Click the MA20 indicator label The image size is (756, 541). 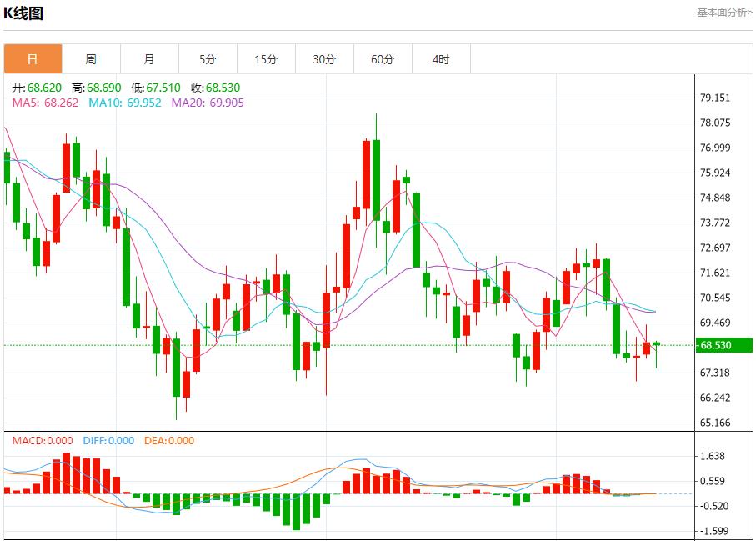coord(208,103)
